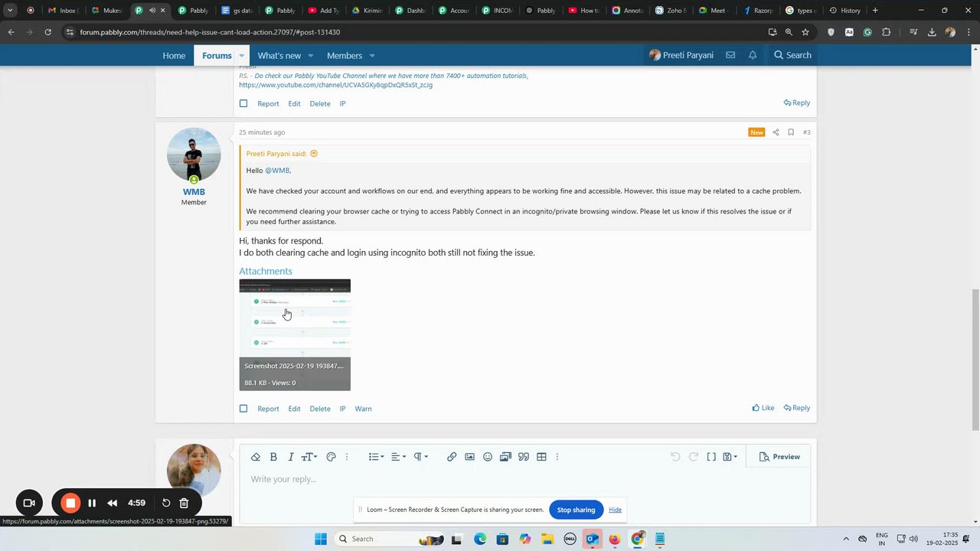Share post #3 via share icon
The image size is (980, 551).
[x=776, y=132]
